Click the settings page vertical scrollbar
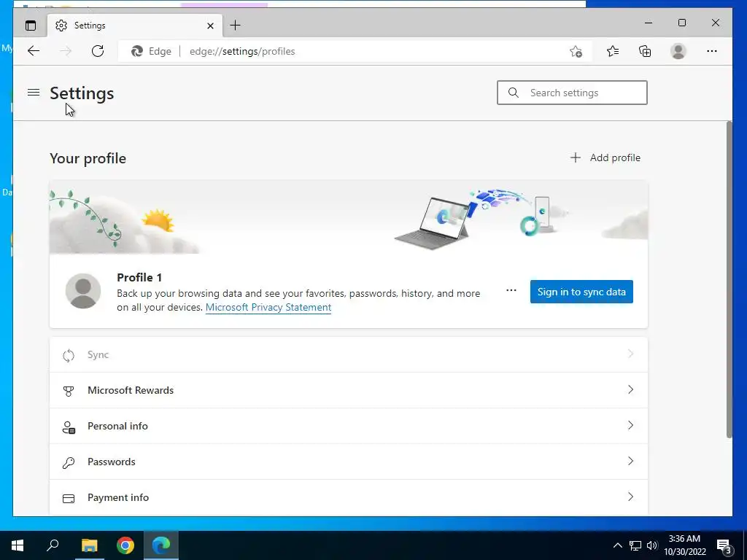747x560 pixels. pyautogui.click(x=729, y=279)
